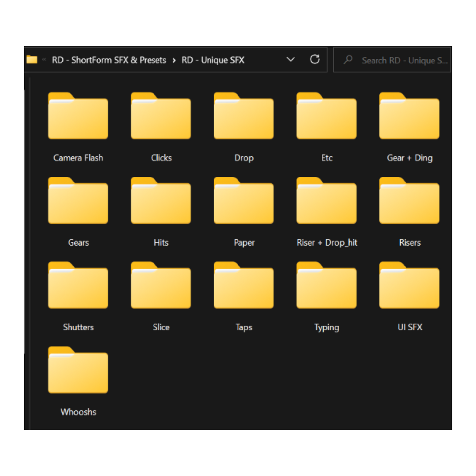The height and width of the screenshot is (476, 476).
Task: Open the Whooshs folder
Action: click(78, 370)
